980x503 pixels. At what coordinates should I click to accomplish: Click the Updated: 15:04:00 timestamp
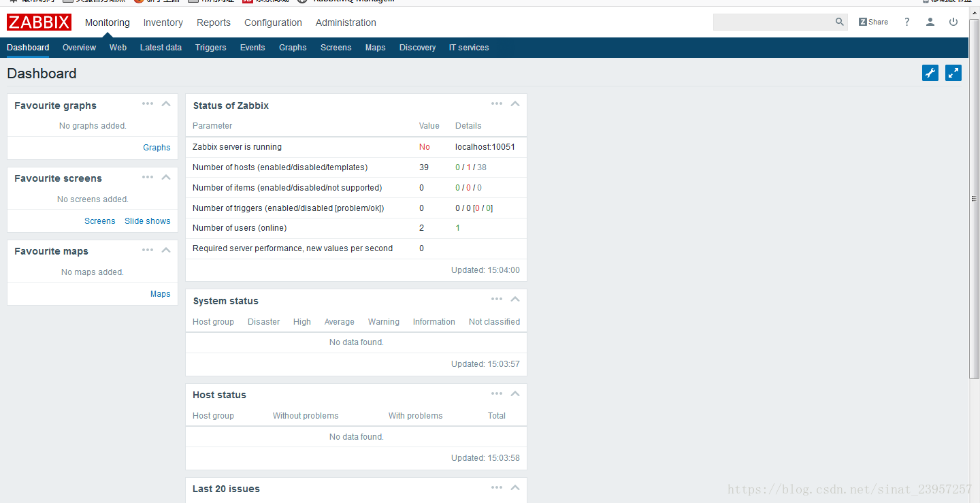click(485, 270)
